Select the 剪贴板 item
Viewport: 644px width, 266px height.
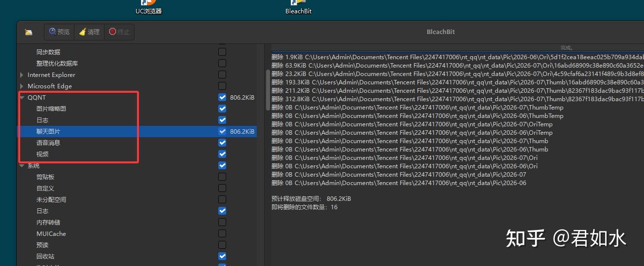(x=45, y=177)
